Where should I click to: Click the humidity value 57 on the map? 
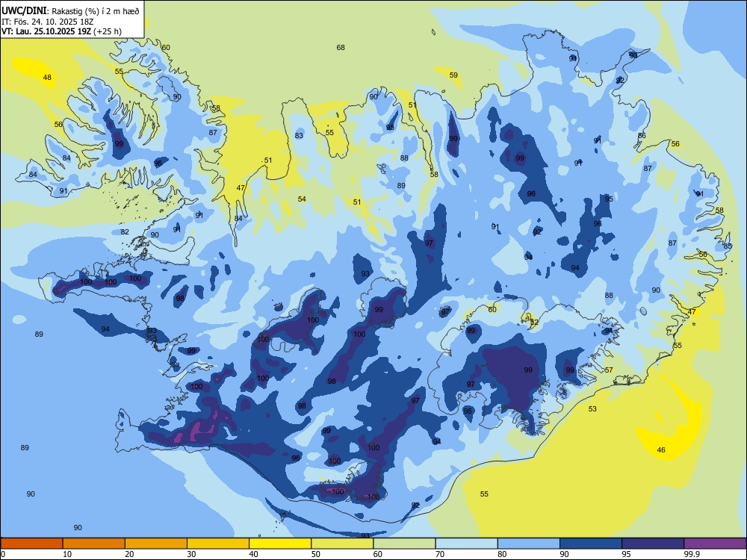tap(609, 370)
